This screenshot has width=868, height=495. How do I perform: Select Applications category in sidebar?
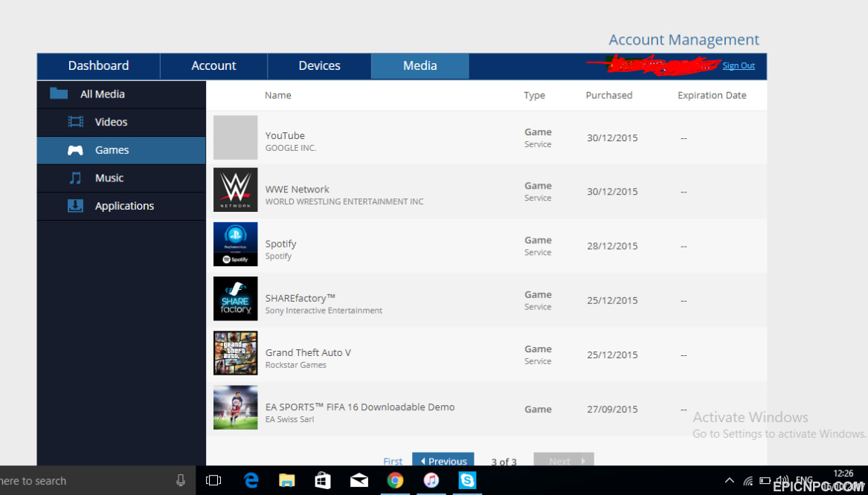tap(121, 207)
